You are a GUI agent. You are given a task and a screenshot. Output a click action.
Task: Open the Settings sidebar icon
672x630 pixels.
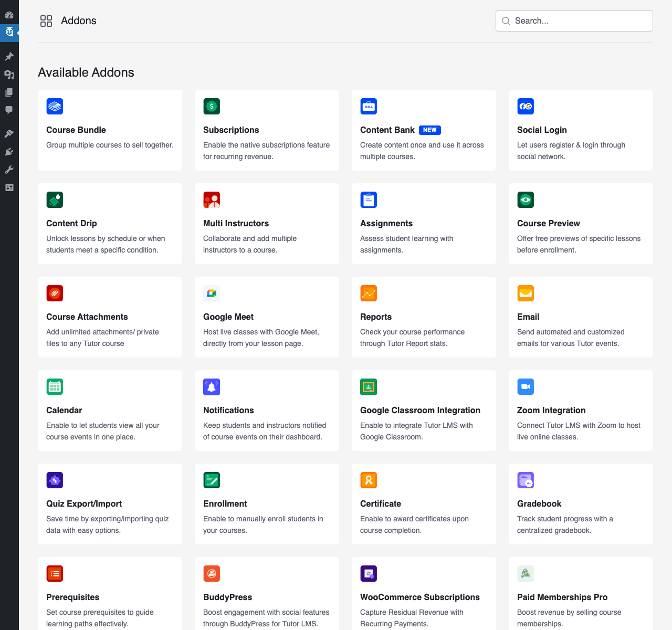(x=9, y=187)
